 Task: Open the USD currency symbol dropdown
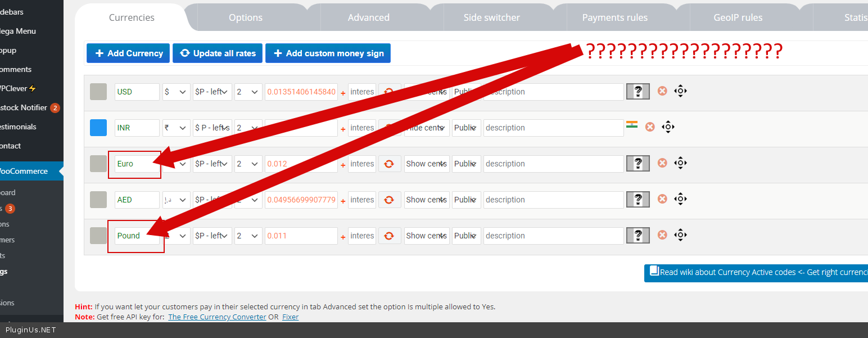tap(176, 92)
